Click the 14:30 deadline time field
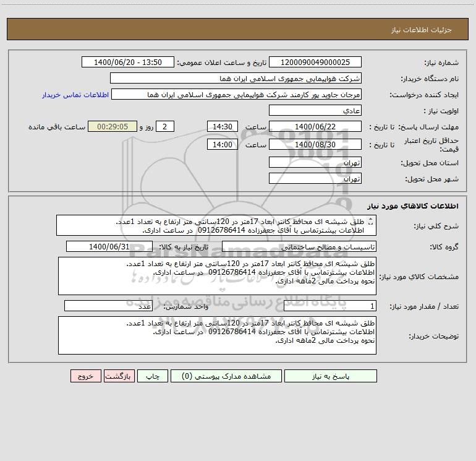 tap(222, 127)
